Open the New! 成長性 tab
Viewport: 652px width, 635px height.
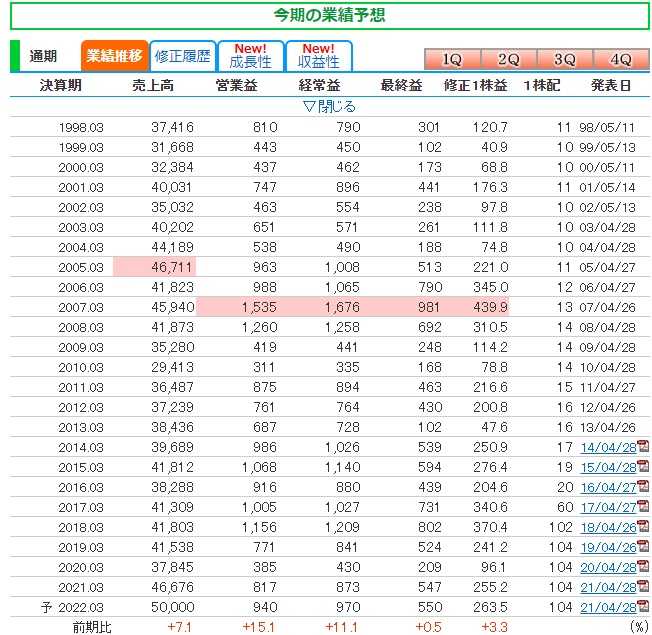(x=249, y=56)
